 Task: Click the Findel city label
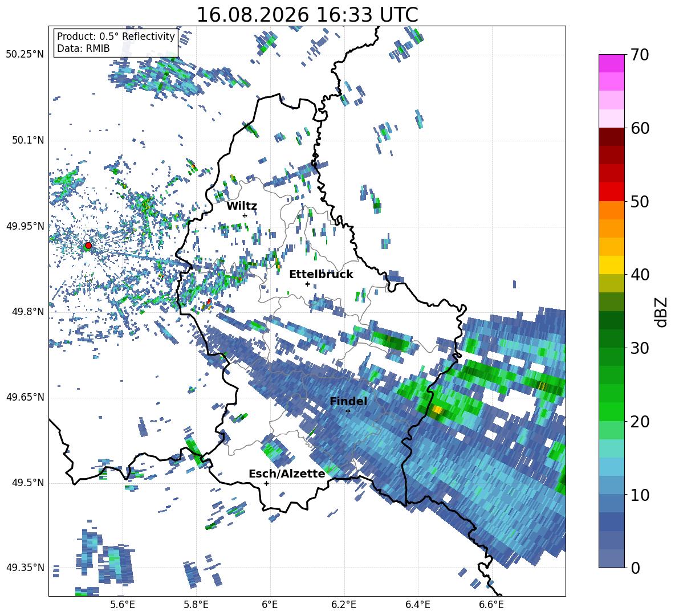[x=348, y=401]
